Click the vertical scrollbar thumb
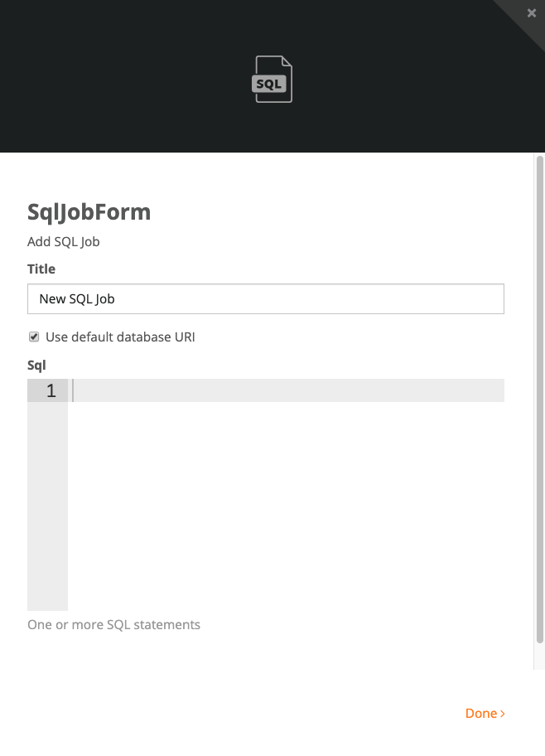The width and height of the screenshot is (545, 756). 539,398
